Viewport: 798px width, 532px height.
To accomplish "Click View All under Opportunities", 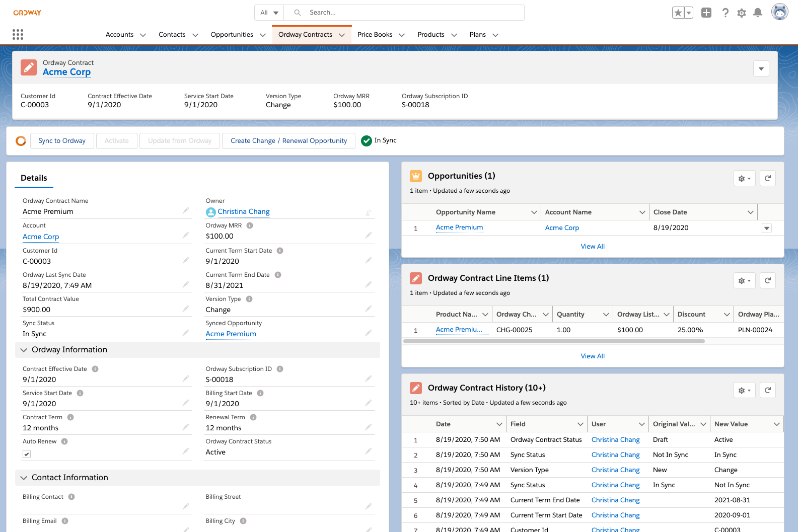I will [593, 247].
